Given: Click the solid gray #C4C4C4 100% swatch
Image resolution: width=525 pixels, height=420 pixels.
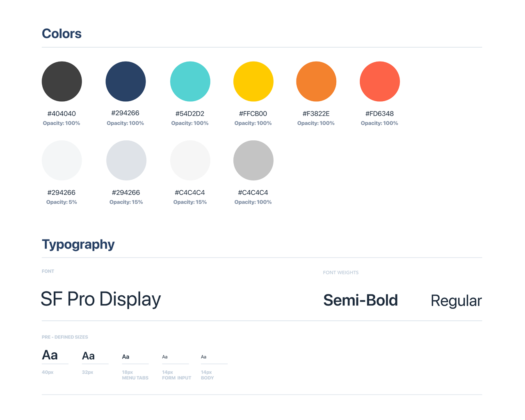Looking at the screenshot, I should (253, 160).
